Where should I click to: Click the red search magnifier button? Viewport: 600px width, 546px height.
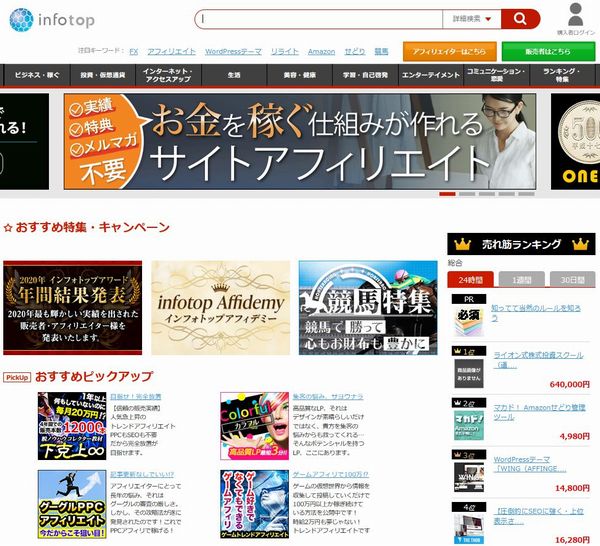tap(520, 19)
